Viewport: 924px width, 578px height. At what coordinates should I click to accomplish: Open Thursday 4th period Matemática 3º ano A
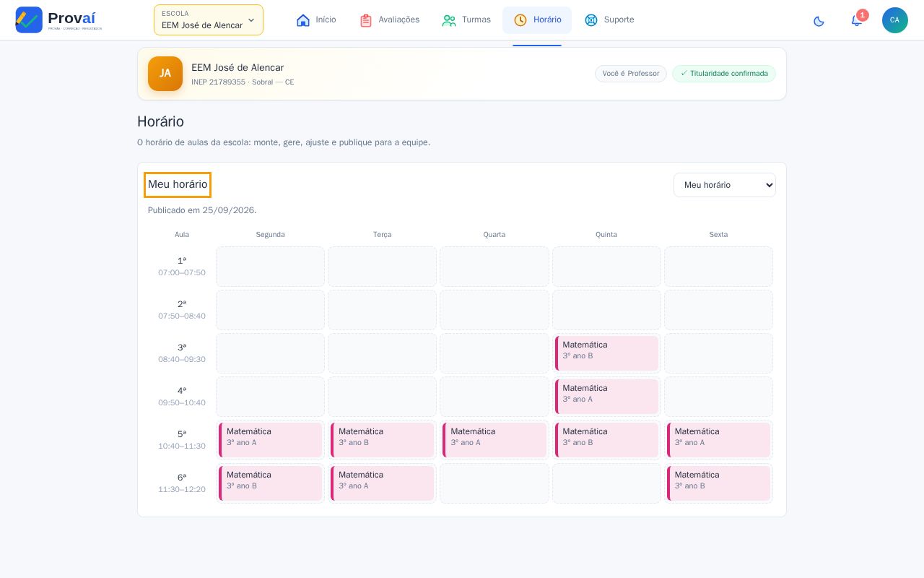[x=606, y=397]
